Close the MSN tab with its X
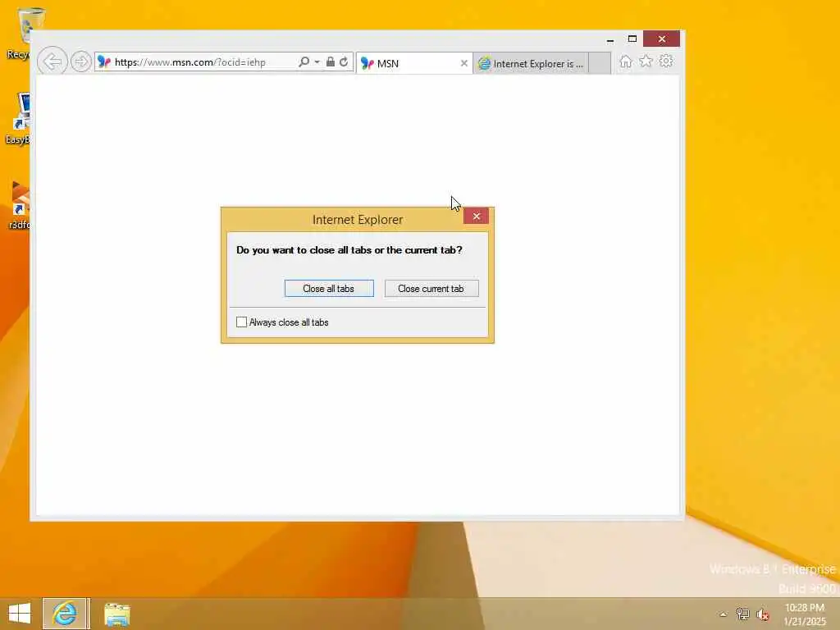 [x=464, y=63]
